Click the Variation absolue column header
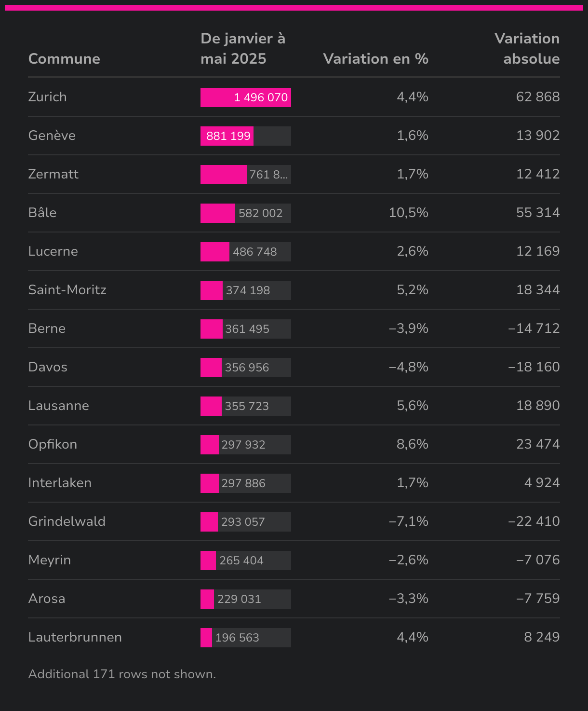The width and height of the screenshot is (588, 711). tap(527, 49)
